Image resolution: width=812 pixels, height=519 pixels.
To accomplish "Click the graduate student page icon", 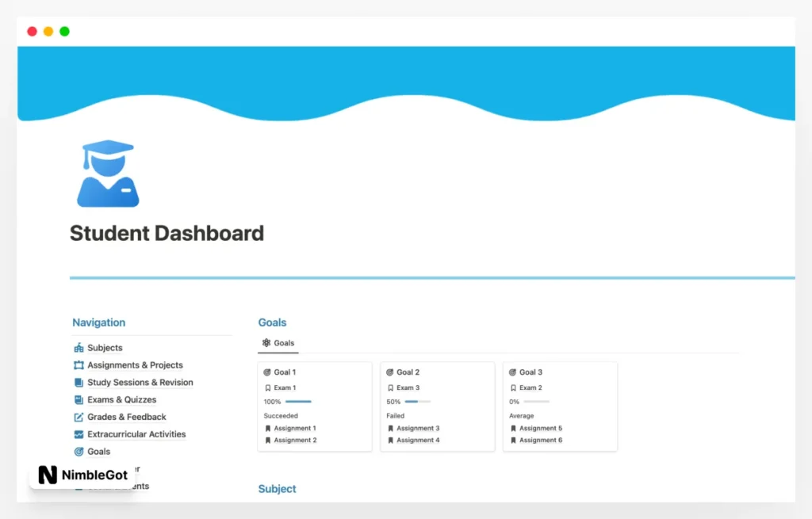I will pyautogui.click(x=108, y=174).
